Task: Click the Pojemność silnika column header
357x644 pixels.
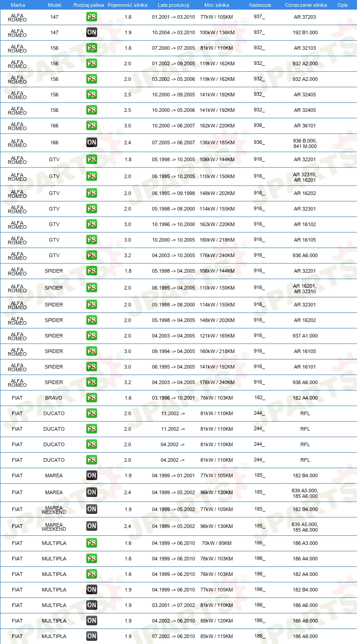Action: pyautogui.click(x=127, y=5)
